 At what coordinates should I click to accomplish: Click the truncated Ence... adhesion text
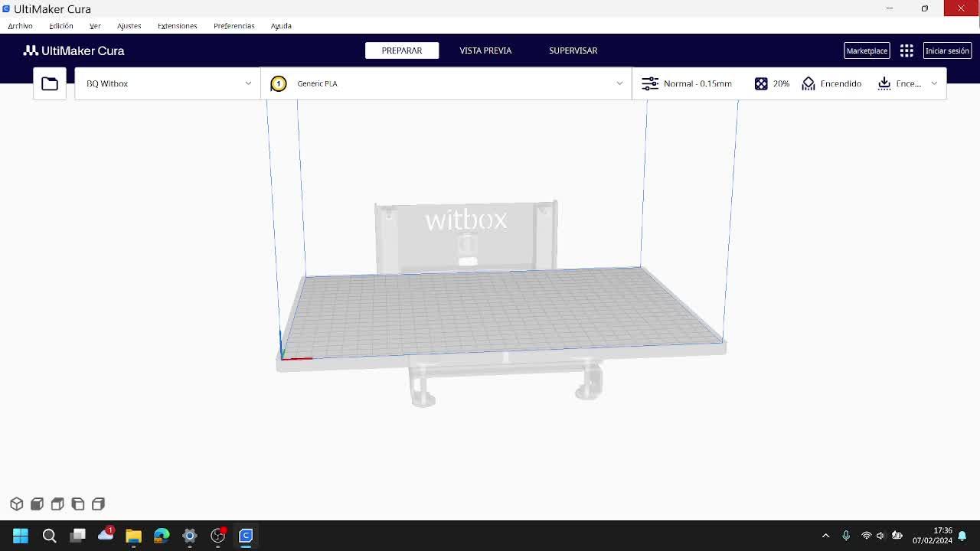(909, 83)
